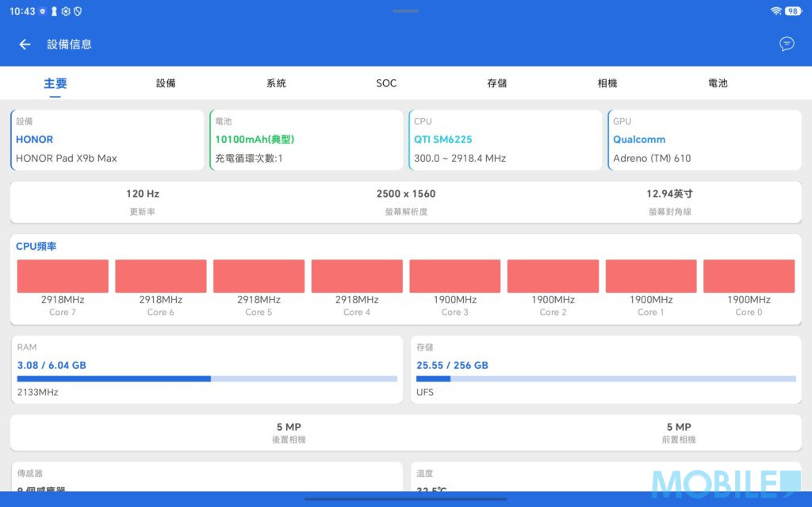Switch to the 設備 tab
This screenshot has width=812, height=507.
(x=166, y=83)
